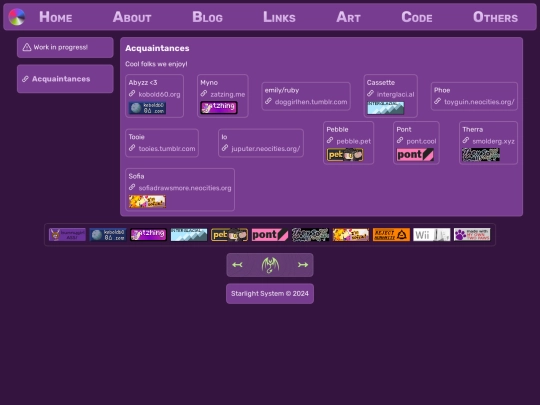The image size is (540, 405).
Task: Click the rainbow circle site logo
Action: tap(17, 17)
